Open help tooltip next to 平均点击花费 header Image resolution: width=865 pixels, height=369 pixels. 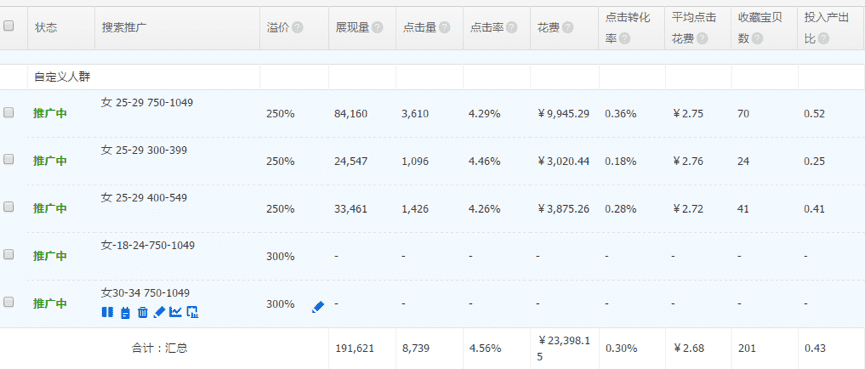coord(702,39)
